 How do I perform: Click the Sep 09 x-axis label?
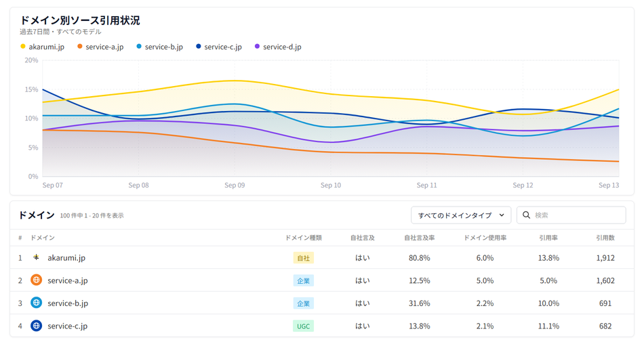pyautogui.click(x=235, y=185)
